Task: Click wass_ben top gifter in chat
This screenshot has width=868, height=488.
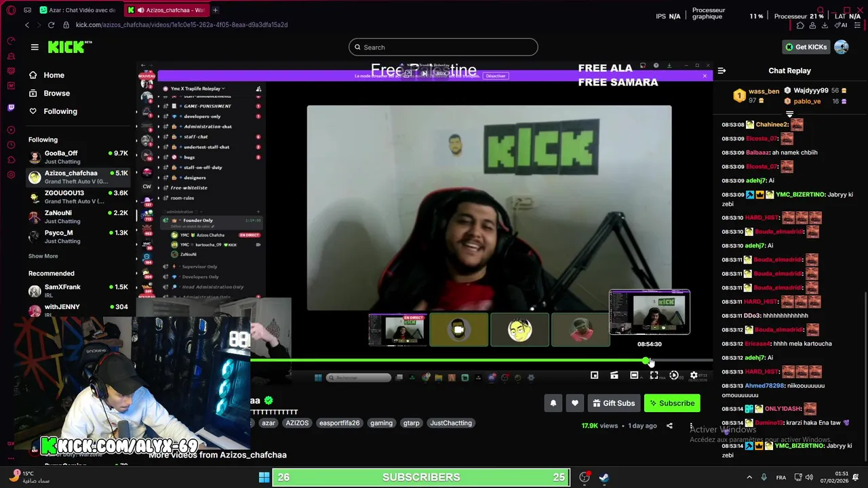Action: [x=764, y=91]
